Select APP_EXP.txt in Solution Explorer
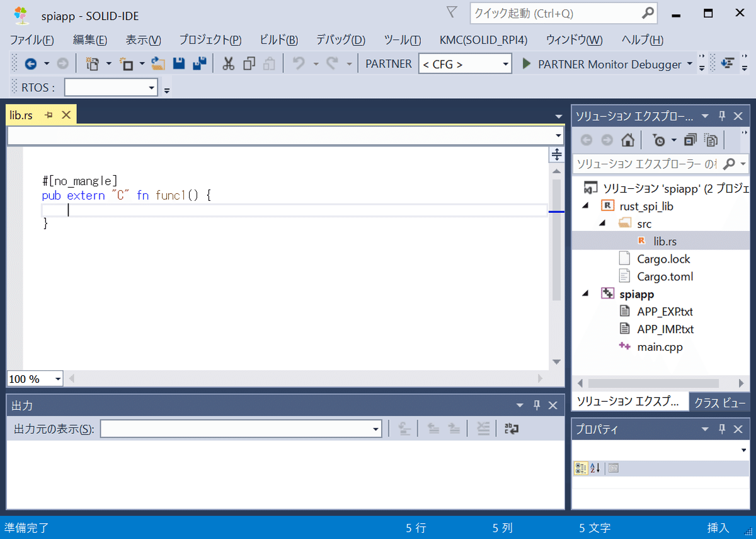The height and width of the screenshot is (539, 756). tap(665, 312)
